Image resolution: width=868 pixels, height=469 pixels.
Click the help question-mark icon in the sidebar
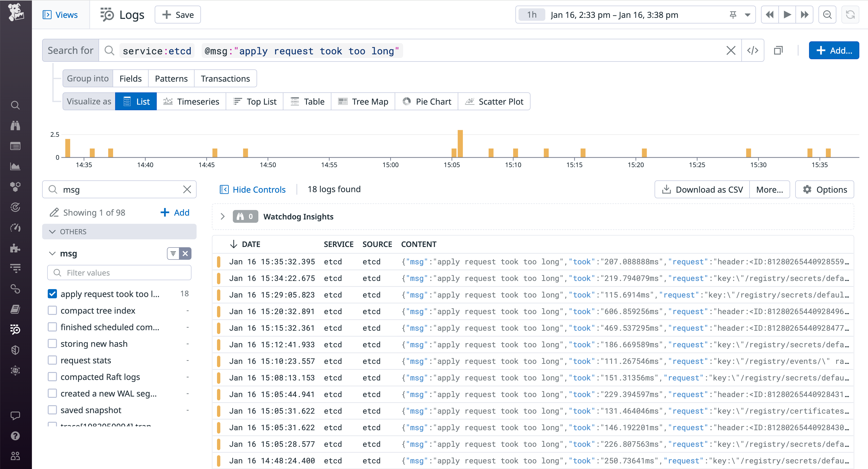[x=16, y=436]
